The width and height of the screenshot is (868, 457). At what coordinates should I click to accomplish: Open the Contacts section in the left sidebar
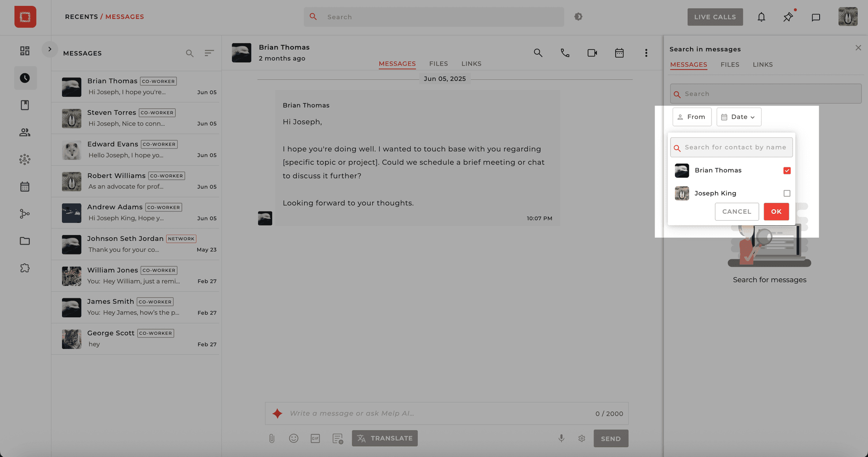coord(25,132)
